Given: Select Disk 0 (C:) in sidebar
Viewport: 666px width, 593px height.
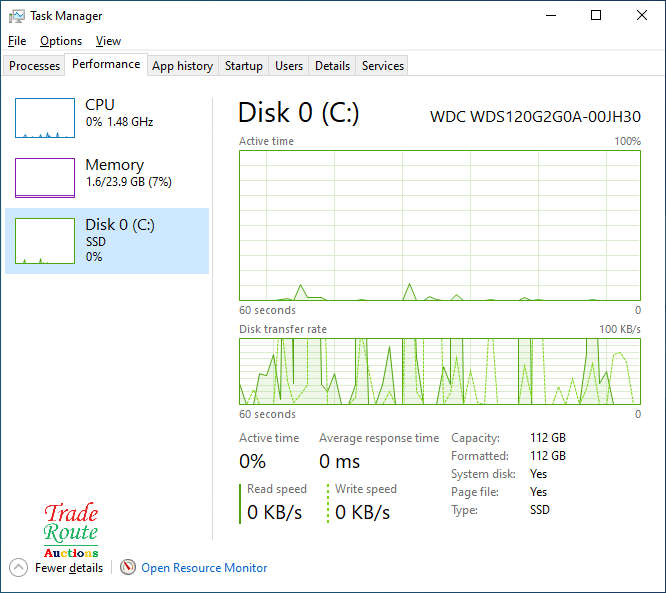Looking at the screenshot, I should click(x=107, y=240).
